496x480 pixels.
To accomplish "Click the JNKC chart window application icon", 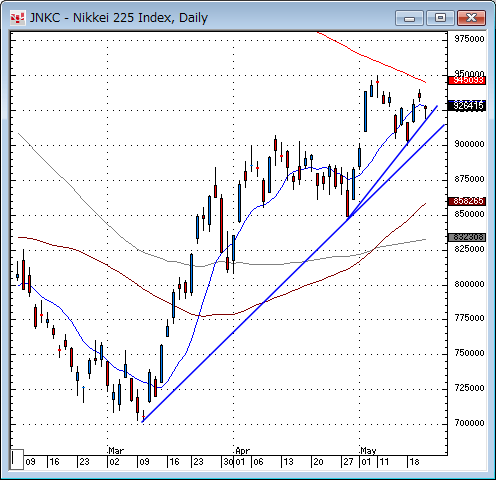I will coord(17,18).
